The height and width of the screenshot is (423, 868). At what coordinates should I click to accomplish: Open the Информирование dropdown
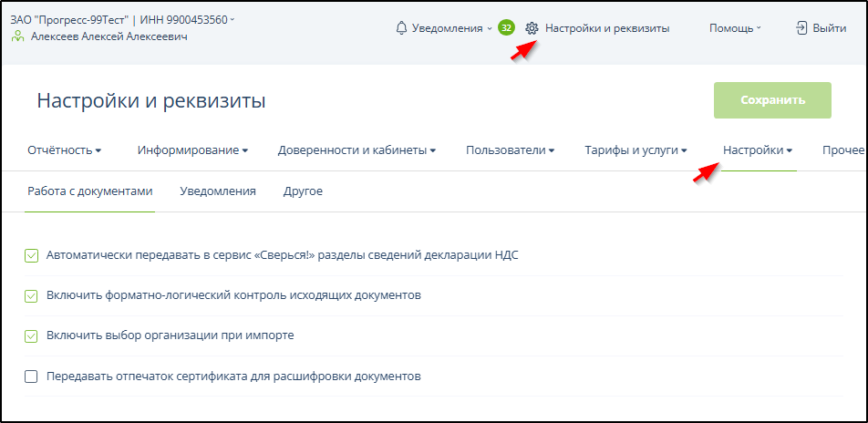pos(192,150)
